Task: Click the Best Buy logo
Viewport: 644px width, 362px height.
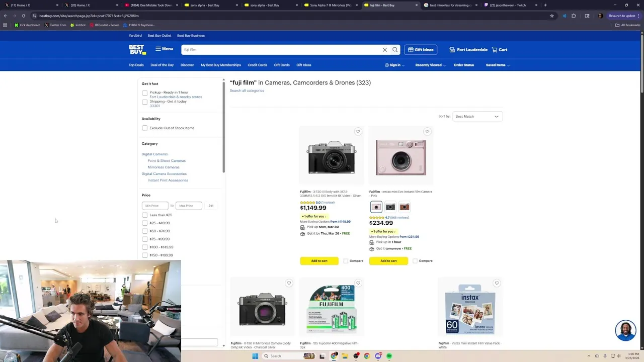Action: pos(137,49)
